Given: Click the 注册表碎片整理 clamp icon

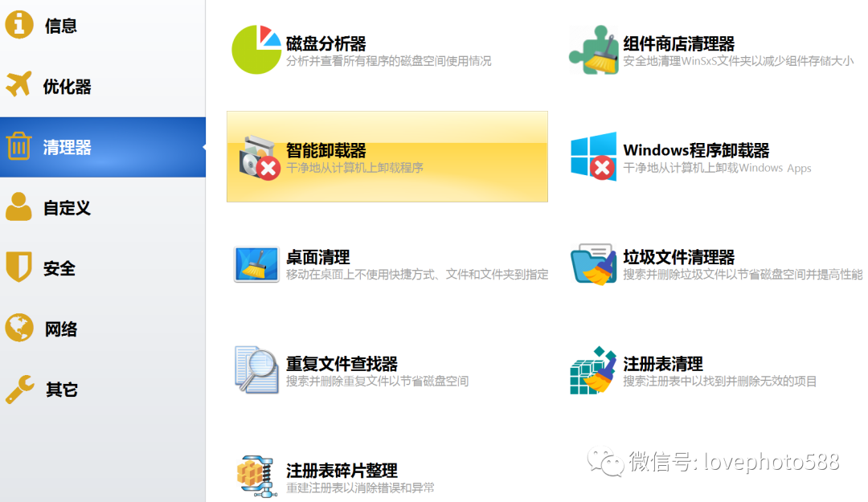Looking at the screenshot, I should (256, 476).
